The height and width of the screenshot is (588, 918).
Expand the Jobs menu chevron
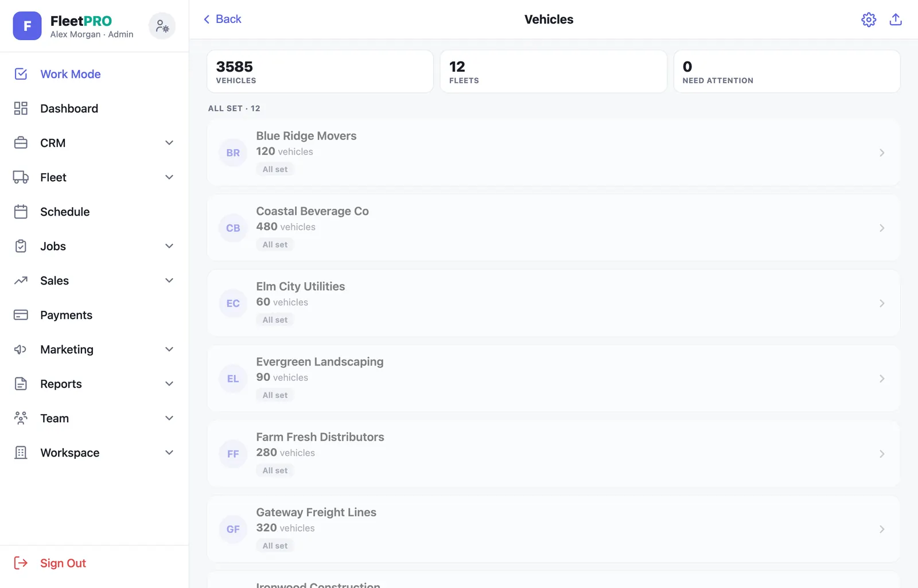169,246
